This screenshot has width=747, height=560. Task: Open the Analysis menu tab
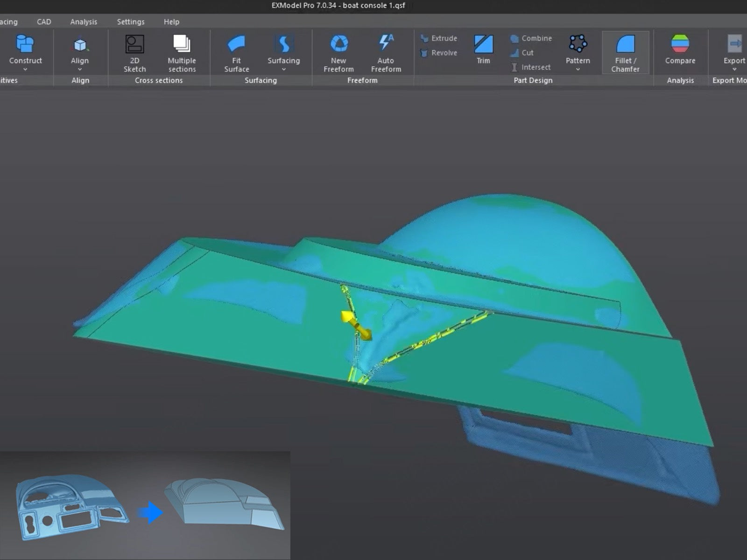[x=84, y=21]
